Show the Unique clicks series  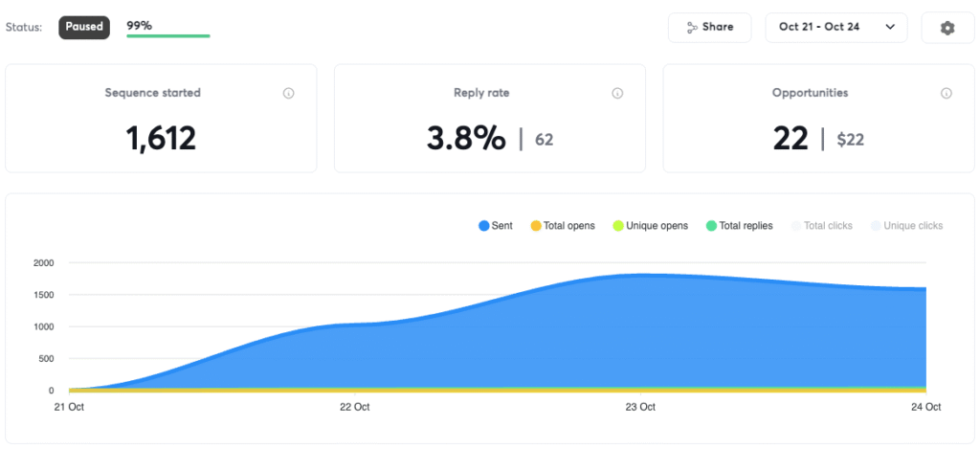(907, 226)
